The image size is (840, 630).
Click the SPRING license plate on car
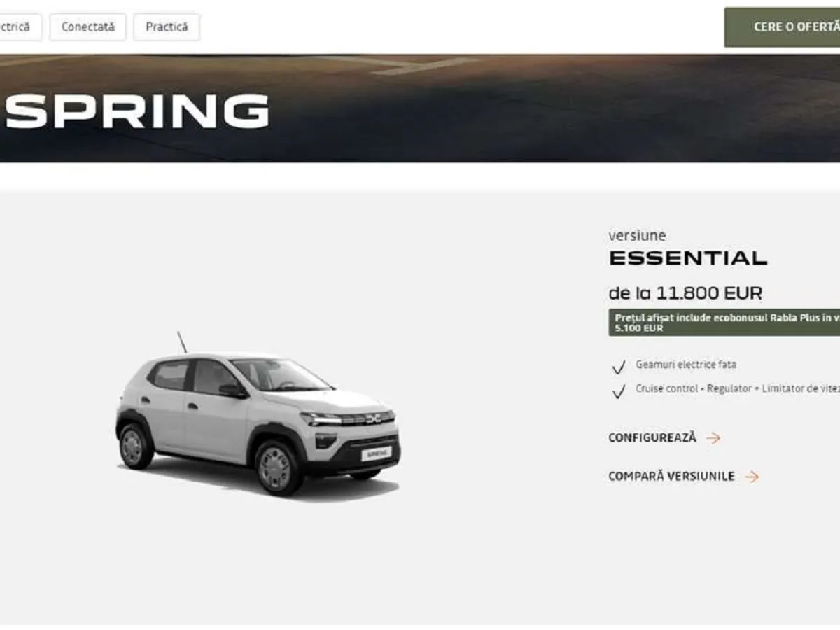(x=376, y=454)
